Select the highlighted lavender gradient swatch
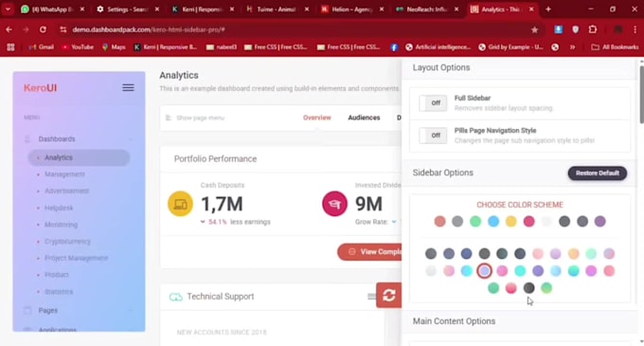Viewport: 644px width, 346px height. (484, 271)
